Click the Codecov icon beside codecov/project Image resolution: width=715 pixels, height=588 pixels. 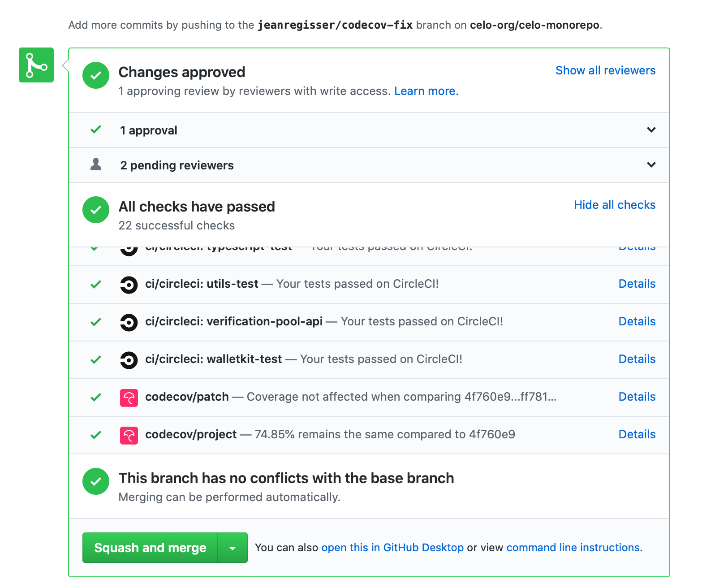pyautogui.click(x=129, y=435)
